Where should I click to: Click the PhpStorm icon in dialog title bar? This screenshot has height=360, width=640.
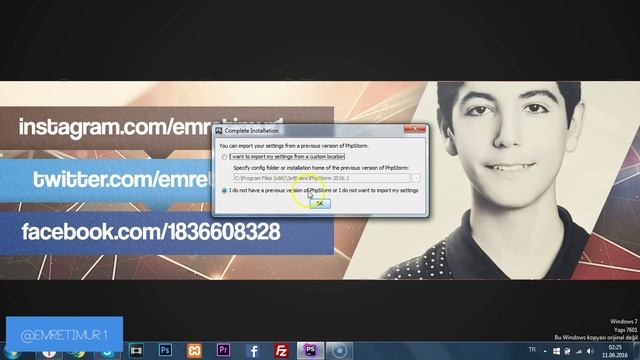[219, 131]
